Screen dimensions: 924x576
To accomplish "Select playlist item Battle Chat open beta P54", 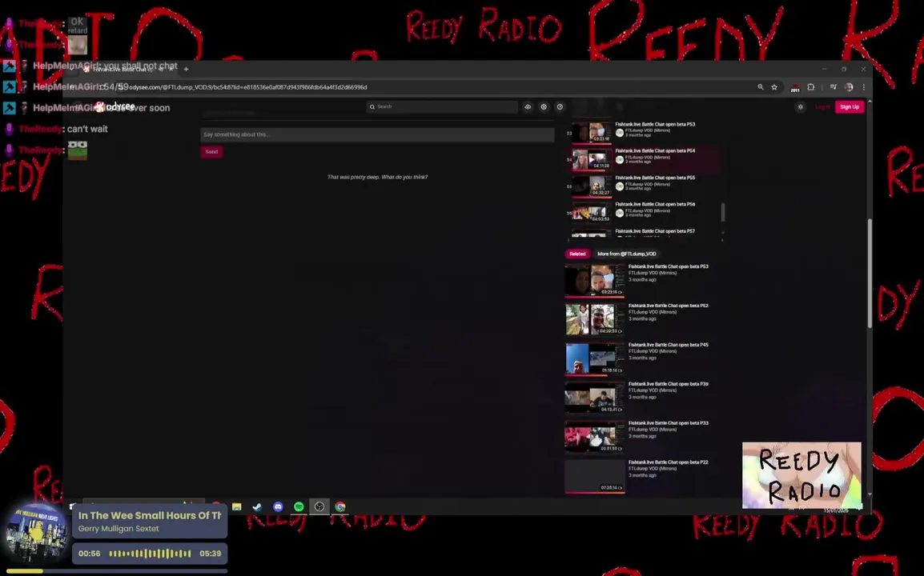I will pos(644,159).
